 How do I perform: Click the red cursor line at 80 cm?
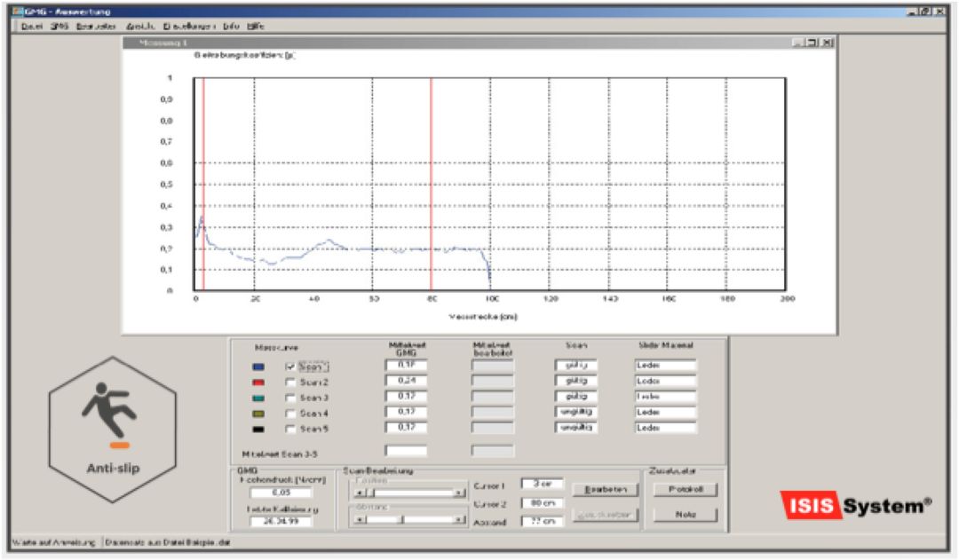pyautogui.click(x=432, y=184)
